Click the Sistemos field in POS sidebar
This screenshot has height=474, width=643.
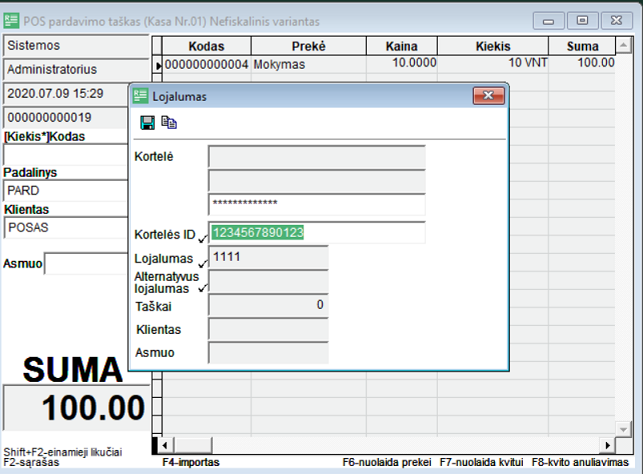coord(76,46)
